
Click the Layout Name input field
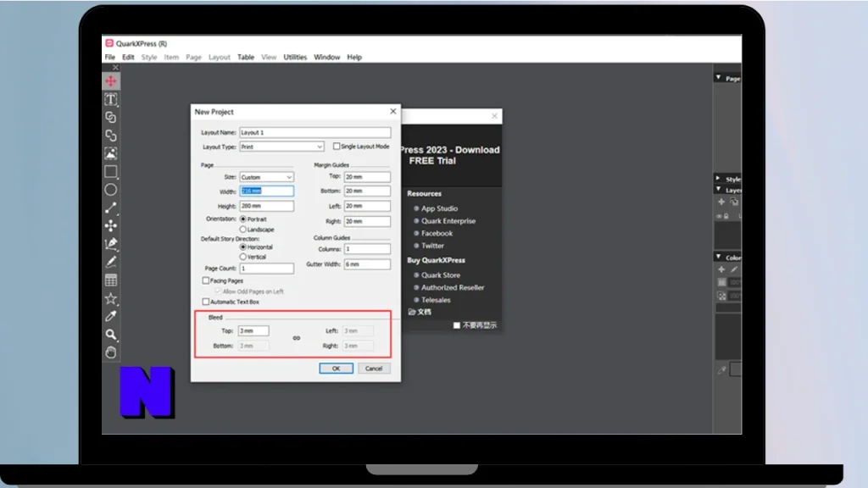pos(315,133)
